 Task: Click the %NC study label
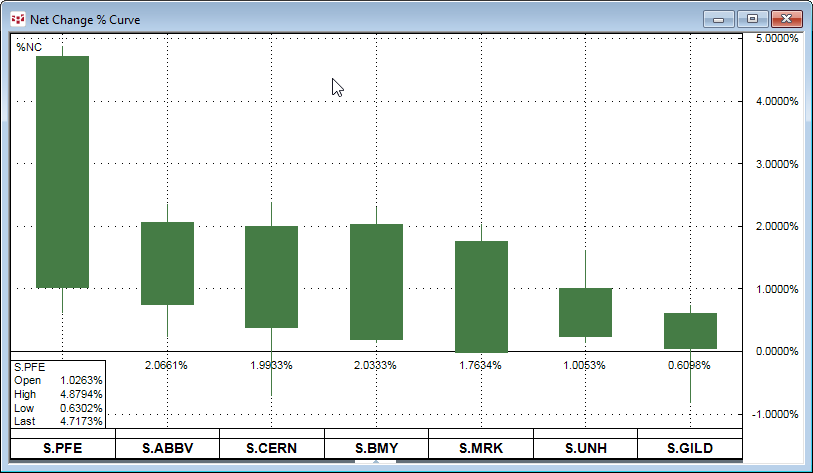[28, 47]
